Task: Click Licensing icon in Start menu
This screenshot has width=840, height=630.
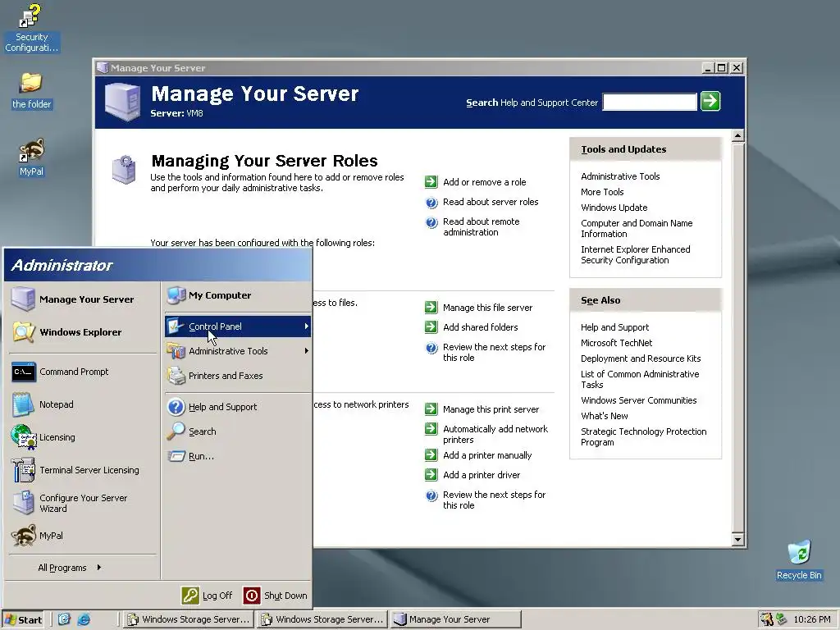Action: pos(23,437)
